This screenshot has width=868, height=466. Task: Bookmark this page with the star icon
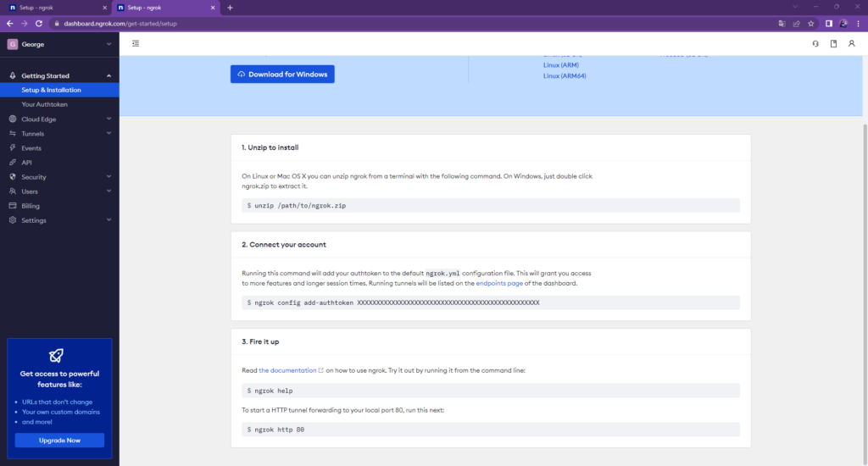coord(811,24)
